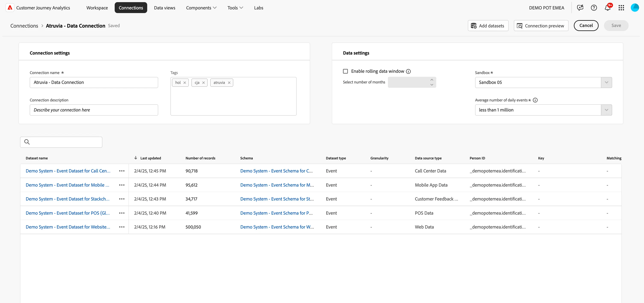Open the feedback chat icon
Image resolution: width=644 pixels, height=303 pixels.
click(580, 8)
